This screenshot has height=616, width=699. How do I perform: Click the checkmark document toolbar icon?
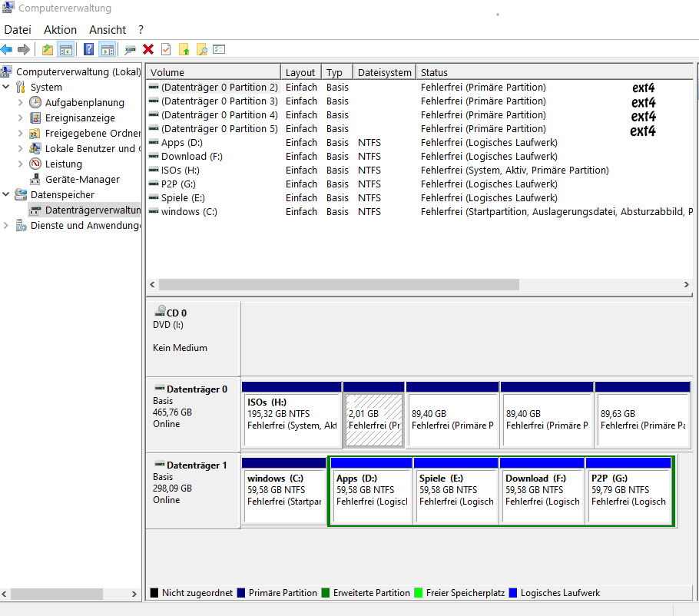(x=165, y=49)
